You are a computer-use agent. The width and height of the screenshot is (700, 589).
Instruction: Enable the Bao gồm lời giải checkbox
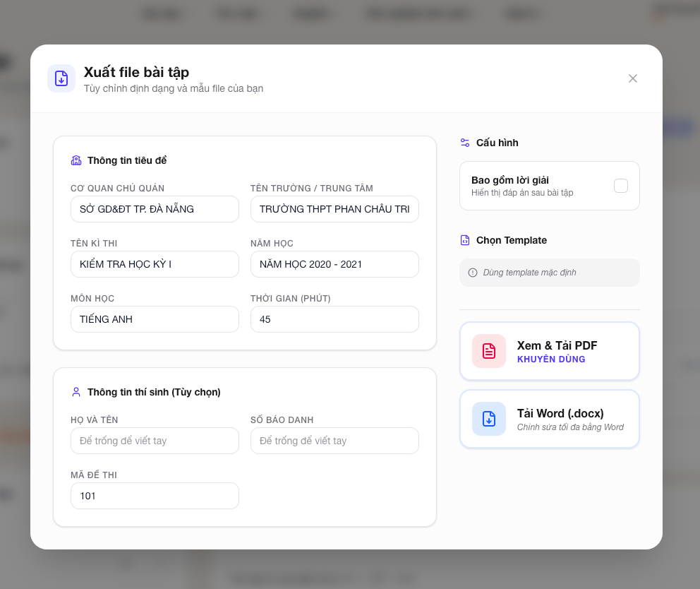(620, 186)
